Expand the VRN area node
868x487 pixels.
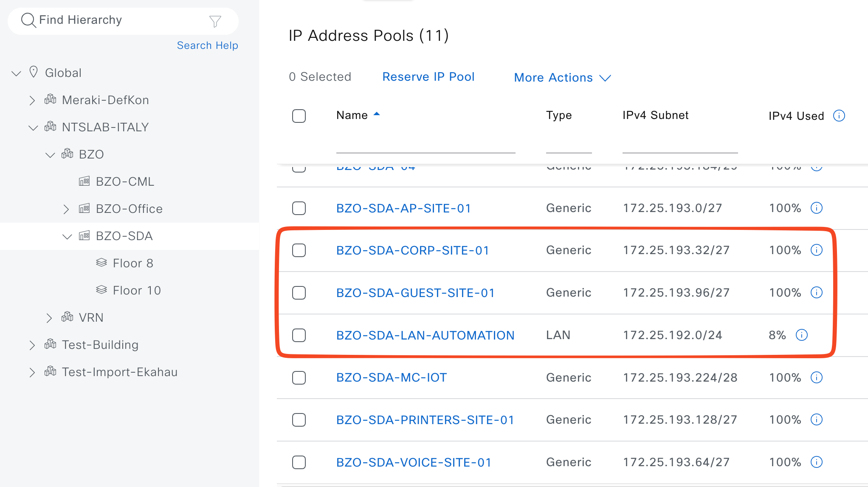coord(49,318)
